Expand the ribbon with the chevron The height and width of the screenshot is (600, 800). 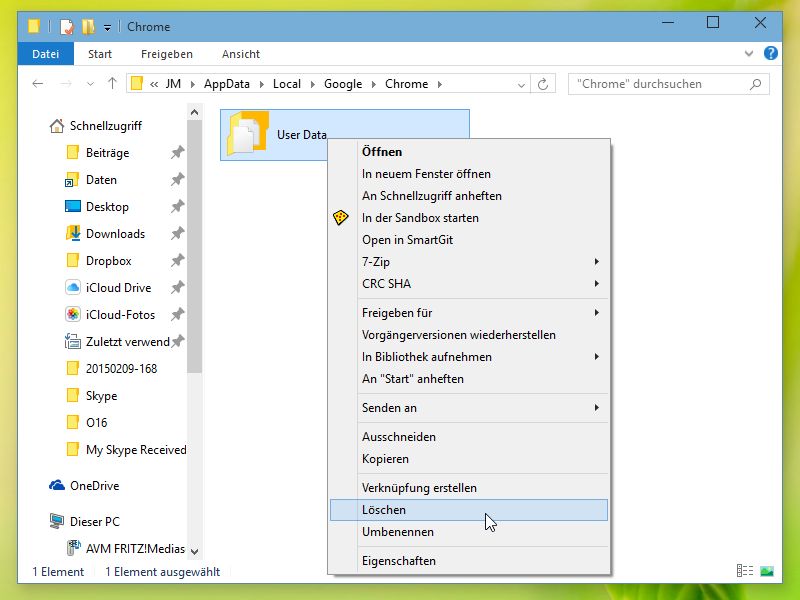click(748, 54)
